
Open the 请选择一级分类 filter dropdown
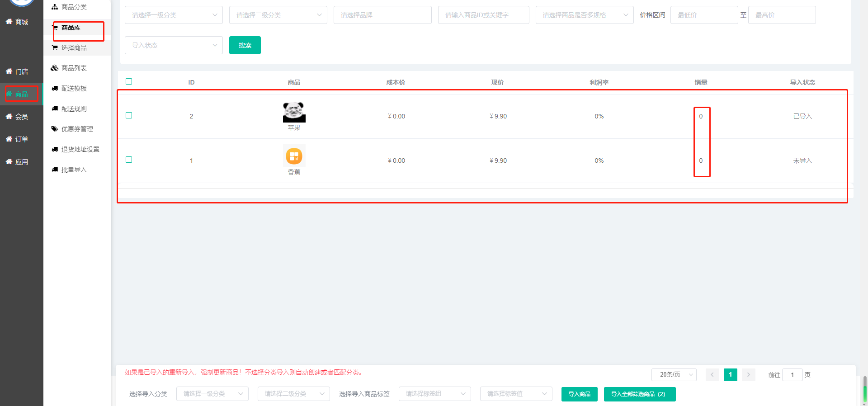[x=174, y=15]
